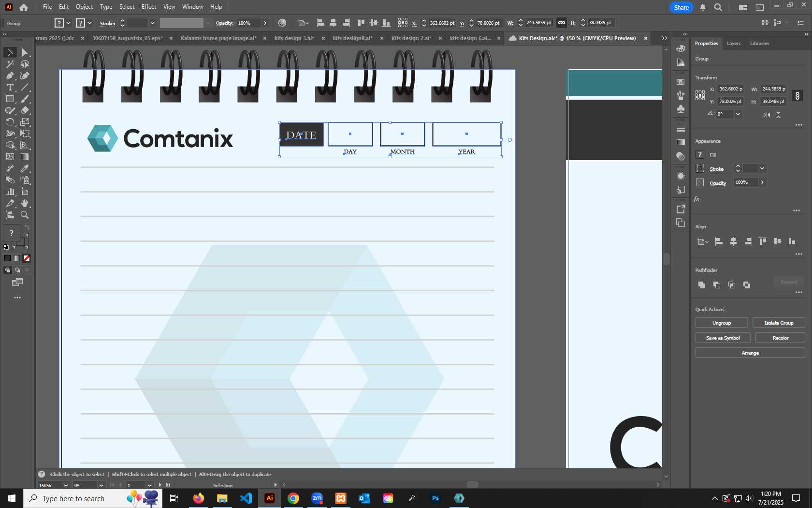Select the Direct Selection tool
Viewport: 812px width, 508px height.
25,52
